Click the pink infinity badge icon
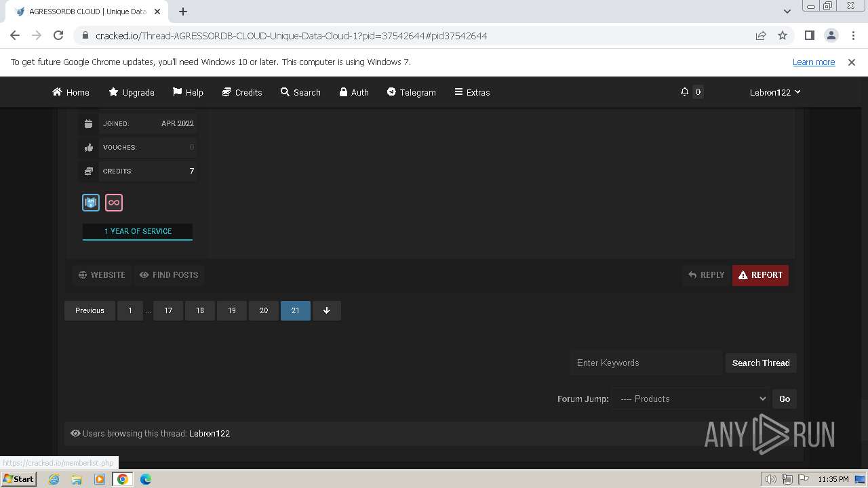The image size is (868, 488). [x=114, y=203]
